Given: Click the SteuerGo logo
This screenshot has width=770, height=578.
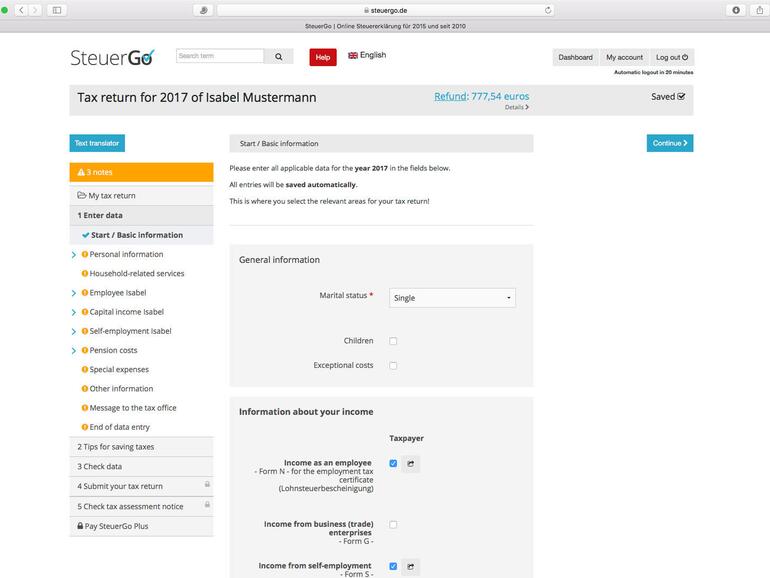Looking at the screenshot, I should [x=112, y=57].
